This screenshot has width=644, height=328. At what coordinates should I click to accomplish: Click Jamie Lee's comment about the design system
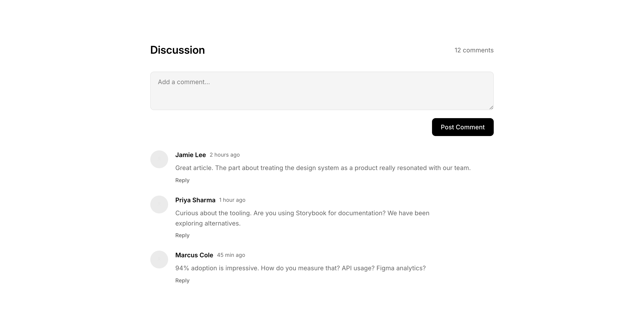[x=323, y=168]
